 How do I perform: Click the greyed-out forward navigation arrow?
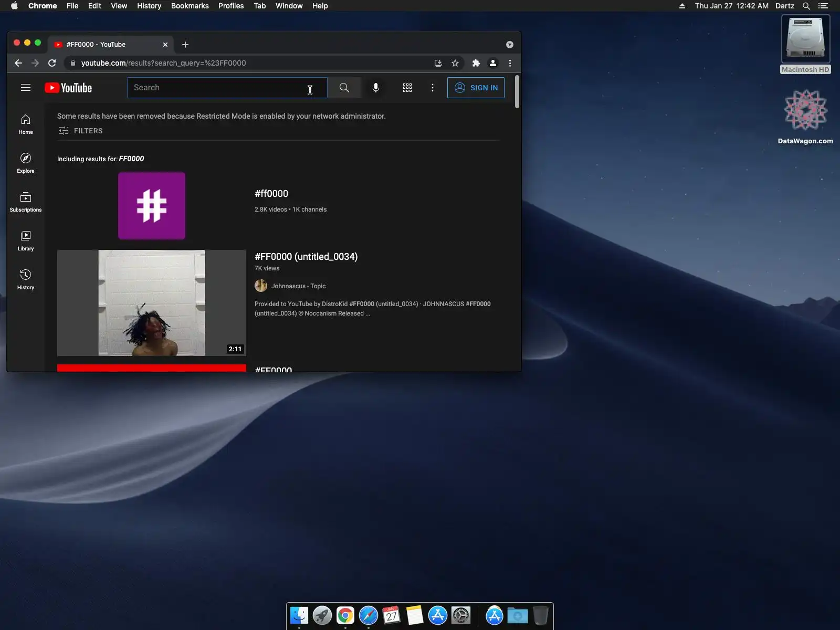tap(35, 63)
